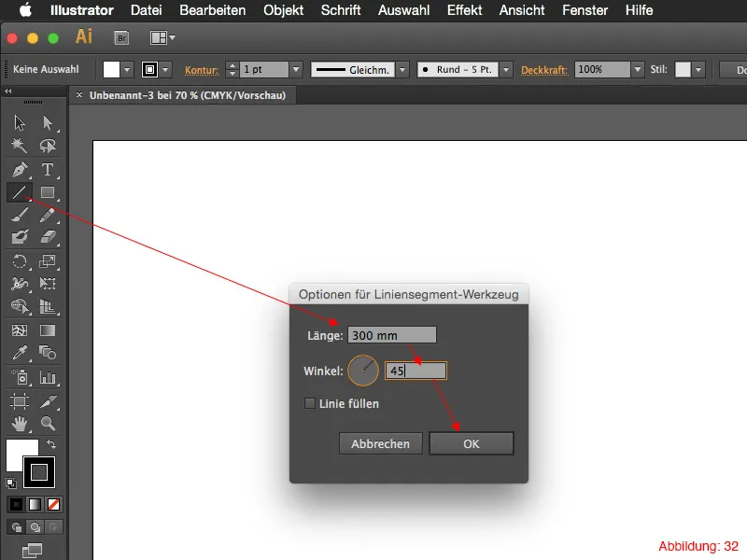Open the Kontur stroke panel link
This screenshot has height=560, width=747.
202,70
